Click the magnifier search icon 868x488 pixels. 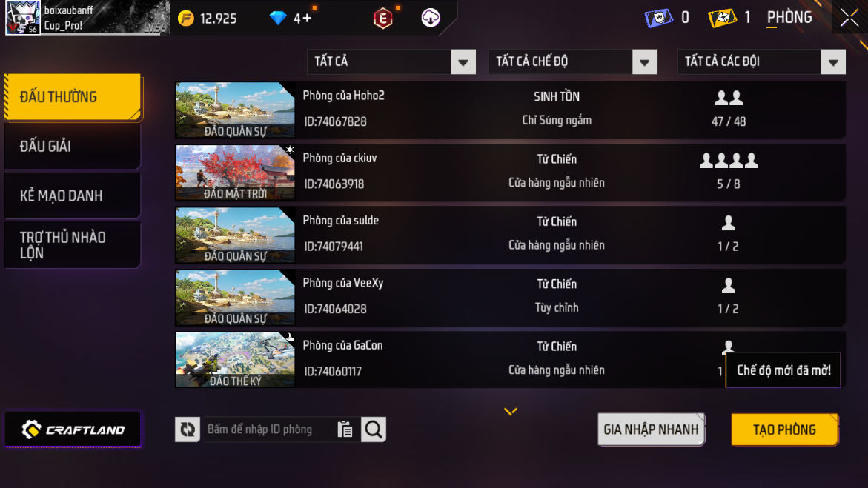point(374,429)
